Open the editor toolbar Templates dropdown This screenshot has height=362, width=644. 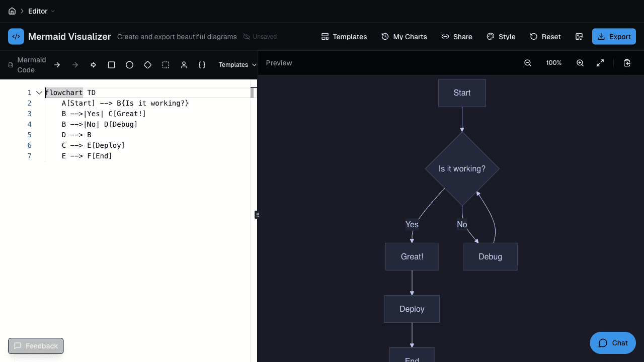tap(237, 65)
